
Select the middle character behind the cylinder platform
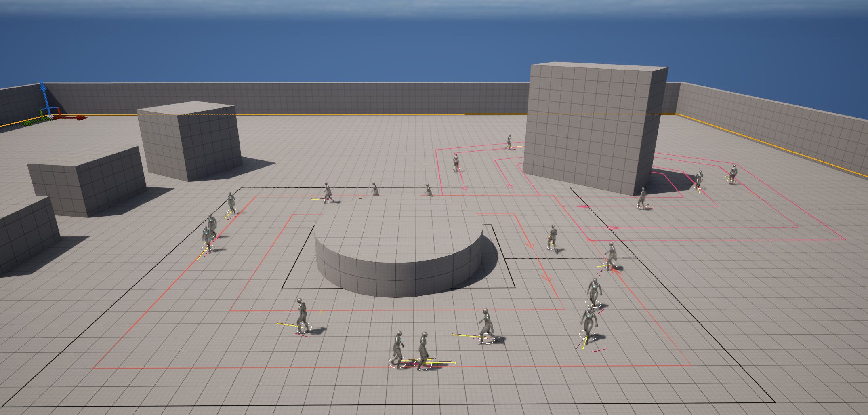coord(375,189)
